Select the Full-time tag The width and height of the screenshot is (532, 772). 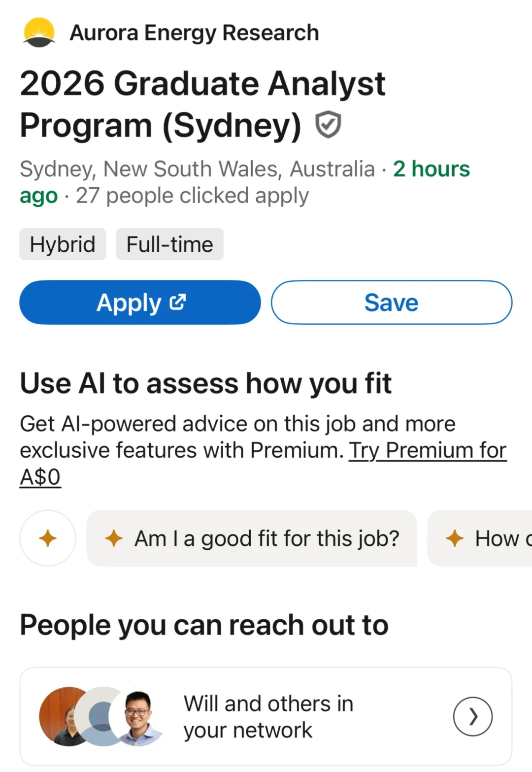(169, 244)
